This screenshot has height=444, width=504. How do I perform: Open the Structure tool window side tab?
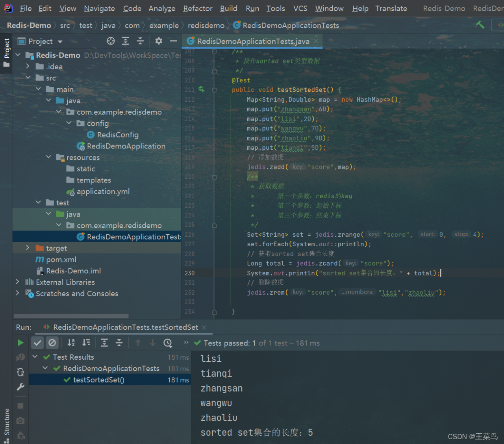[x=6, y=426]
